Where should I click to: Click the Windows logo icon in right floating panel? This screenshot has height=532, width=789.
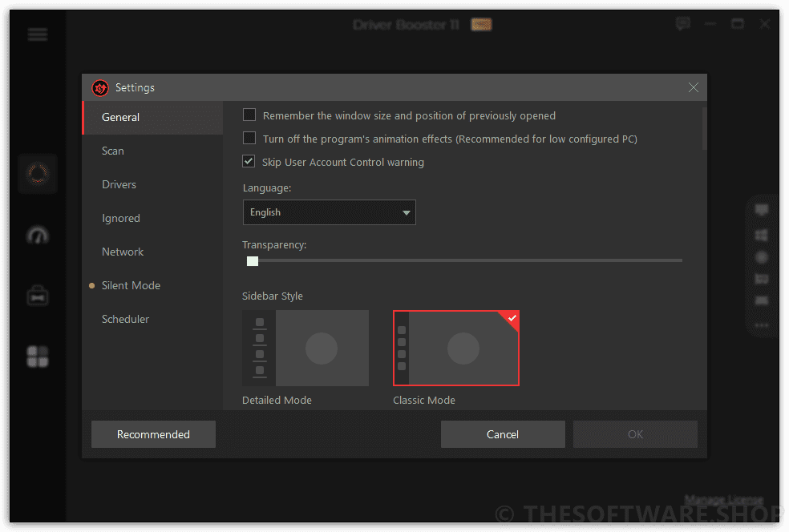[x=762, y=235]
